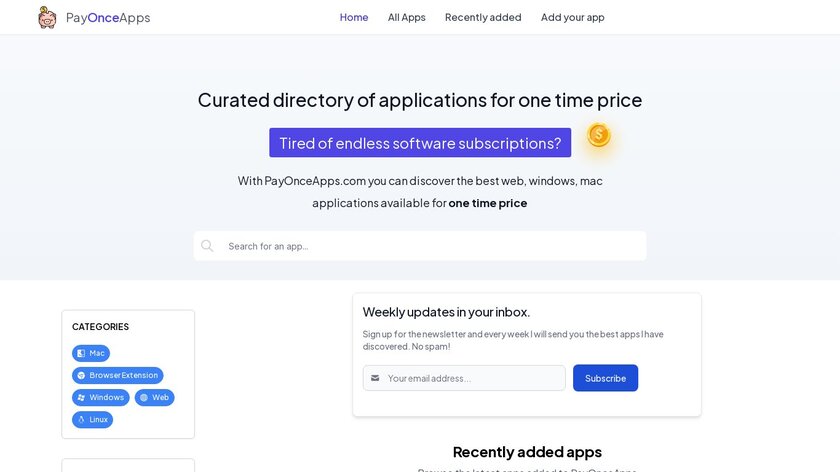Click the Recently added apps heading

527,452
